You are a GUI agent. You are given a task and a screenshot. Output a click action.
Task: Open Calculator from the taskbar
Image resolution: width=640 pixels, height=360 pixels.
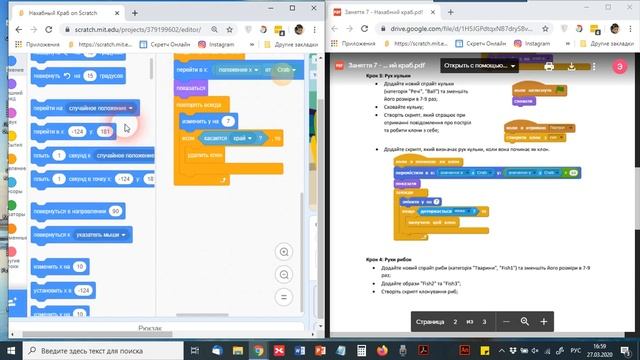[362, 351]
